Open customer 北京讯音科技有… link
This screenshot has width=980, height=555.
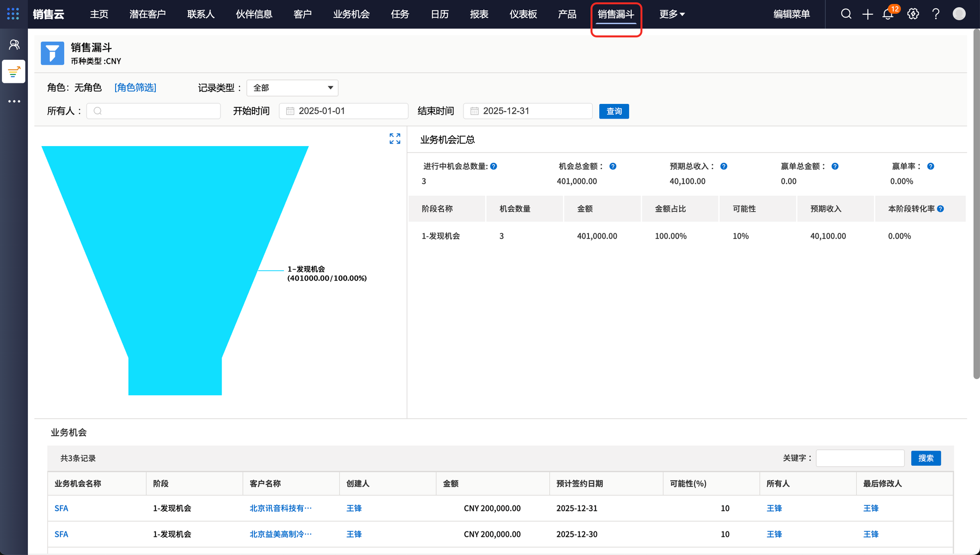tap(280, 508)
